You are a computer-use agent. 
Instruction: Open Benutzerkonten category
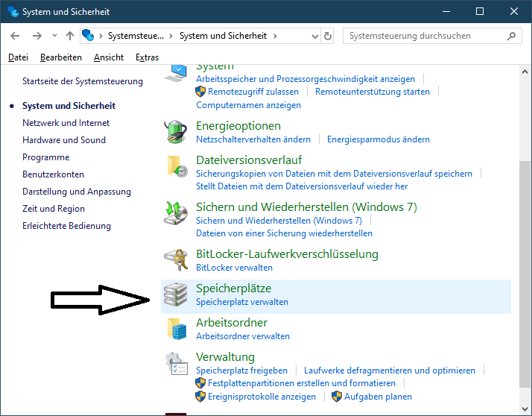tap(53, 174)
